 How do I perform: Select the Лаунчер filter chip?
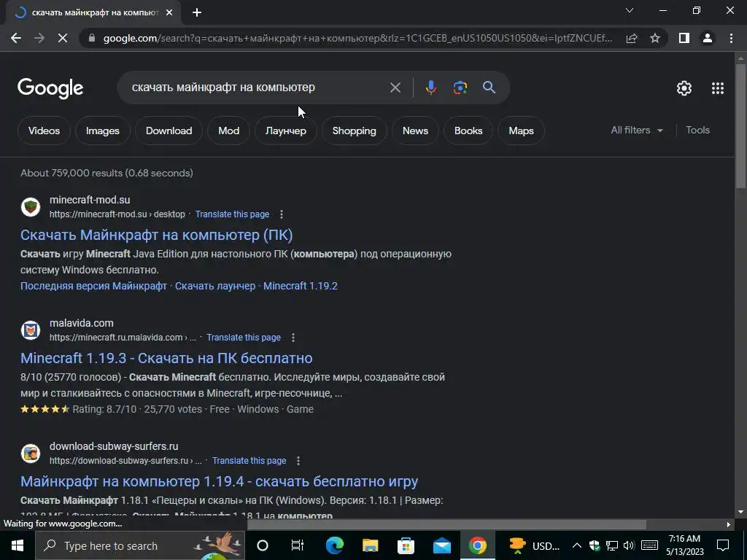click(x=286, y=131)
